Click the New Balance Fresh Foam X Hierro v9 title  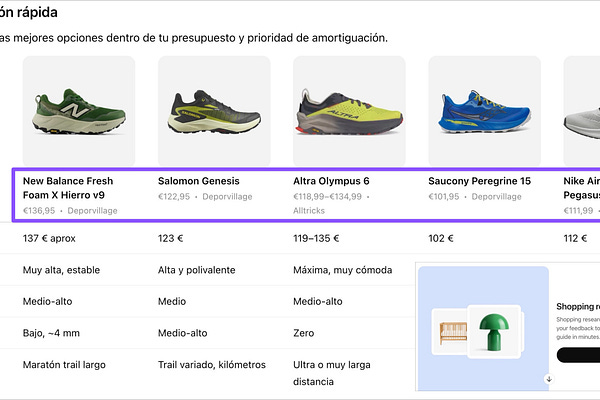(68, 188)
